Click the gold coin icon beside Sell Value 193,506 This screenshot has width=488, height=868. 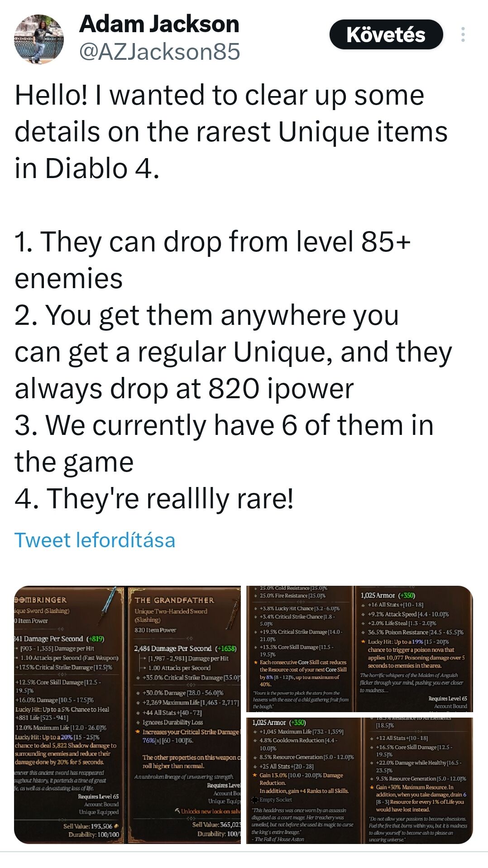[x=116, y=826]
